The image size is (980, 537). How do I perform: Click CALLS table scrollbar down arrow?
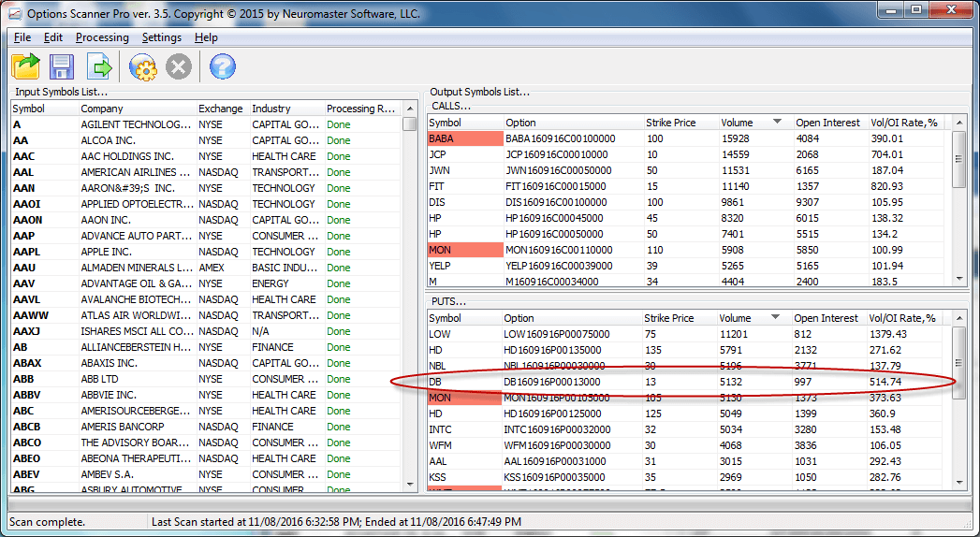[x=959, y=279]
